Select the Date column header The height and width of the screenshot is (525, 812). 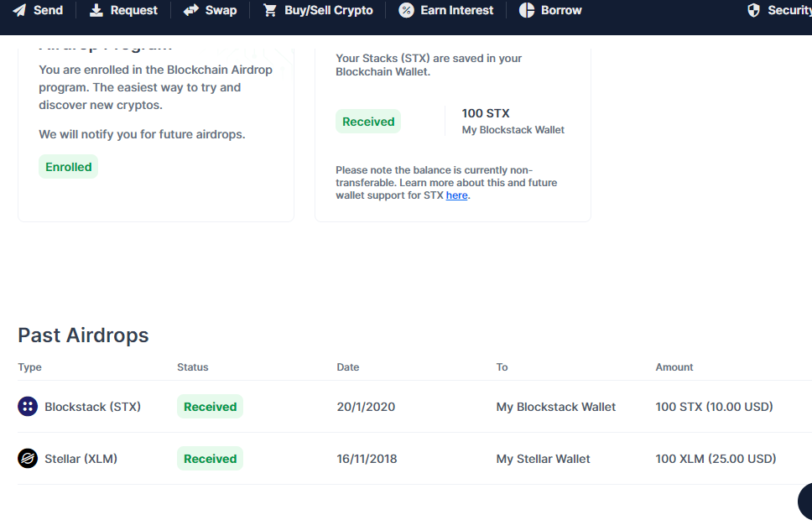(348, 367)
